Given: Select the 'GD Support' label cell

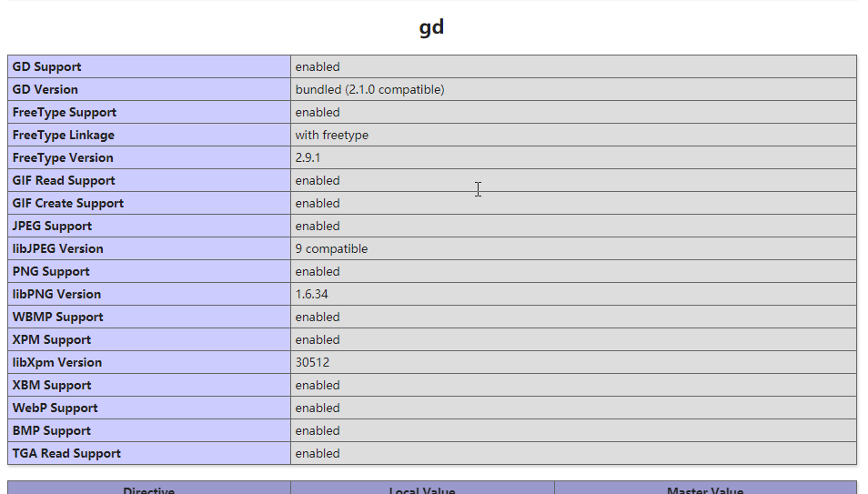Looking at the screenshot, I should point(149,66).
